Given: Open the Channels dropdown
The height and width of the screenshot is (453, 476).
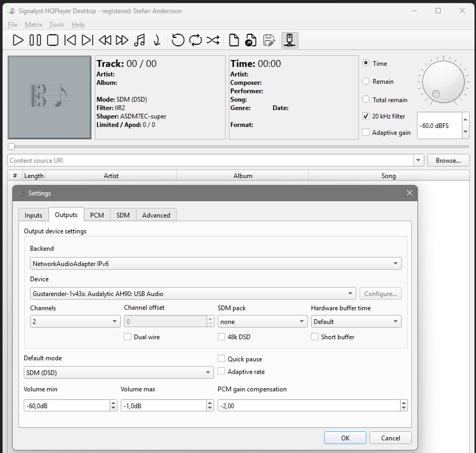Looking at the screenshot, I should click(75, 321).
